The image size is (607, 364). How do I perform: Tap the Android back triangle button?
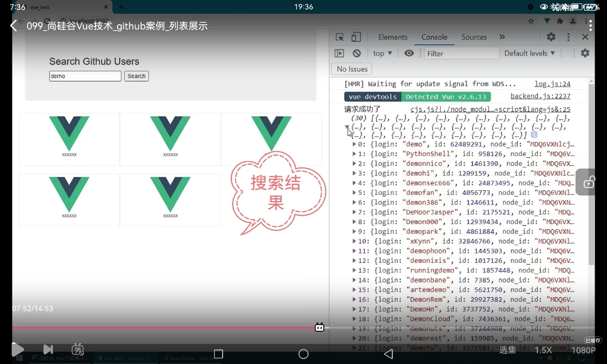(x=389, y=354)
